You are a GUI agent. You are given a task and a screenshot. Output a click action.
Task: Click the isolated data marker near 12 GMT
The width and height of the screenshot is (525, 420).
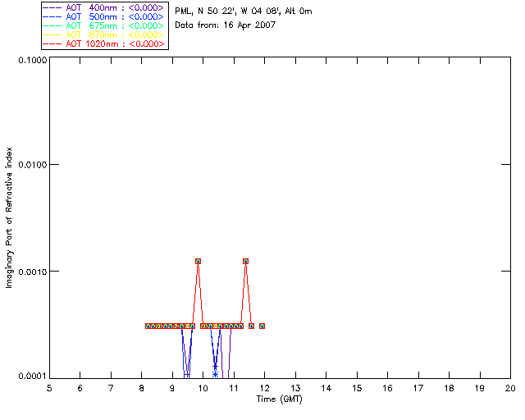coord(262,326)
